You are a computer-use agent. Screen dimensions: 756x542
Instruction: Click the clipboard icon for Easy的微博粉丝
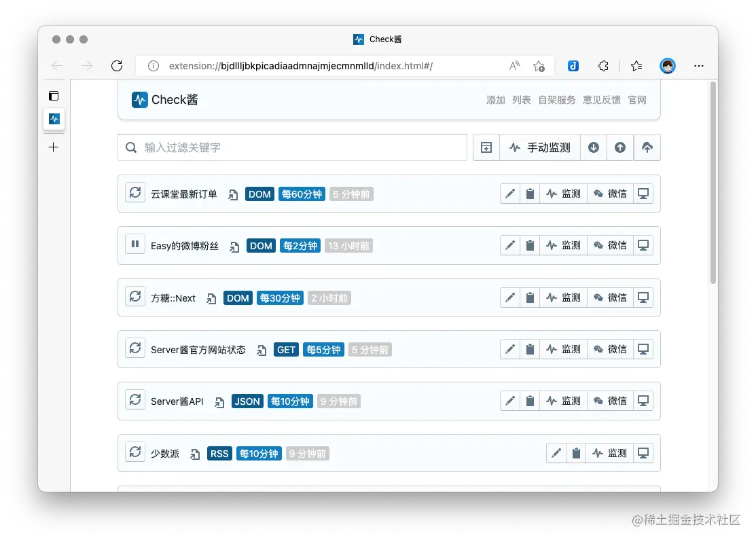530,245
